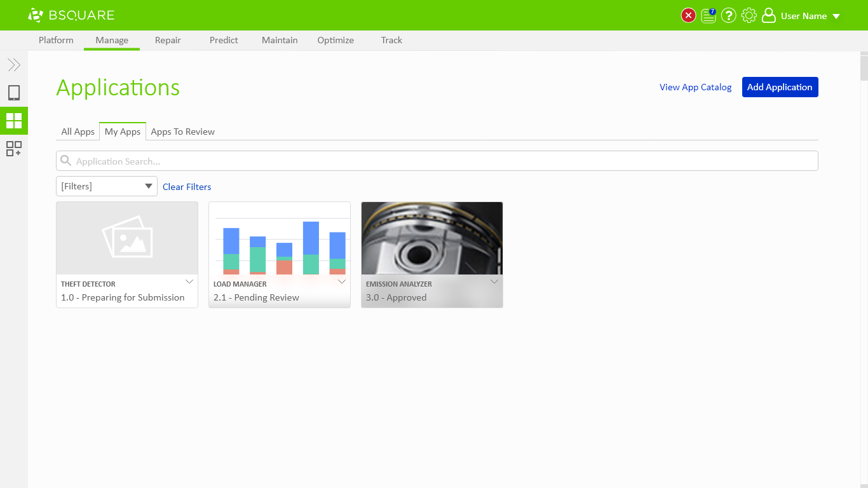The height and width of the screenshot is (488, 868).
Task: Click the Add Application button
Action: (x=780, y=87)
